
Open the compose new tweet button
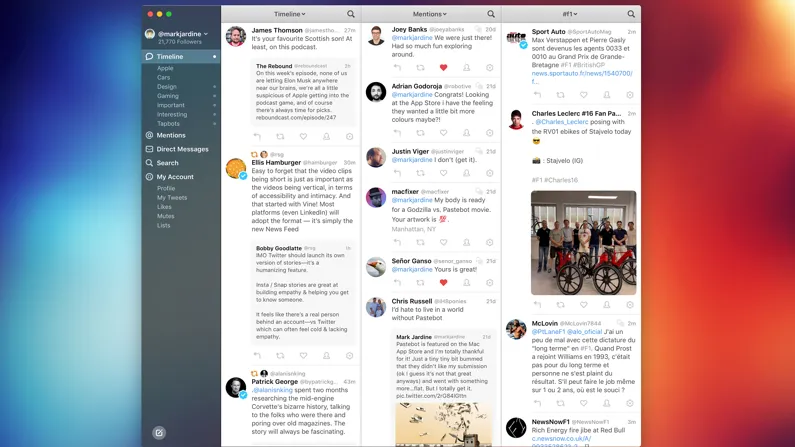point(159,432)
